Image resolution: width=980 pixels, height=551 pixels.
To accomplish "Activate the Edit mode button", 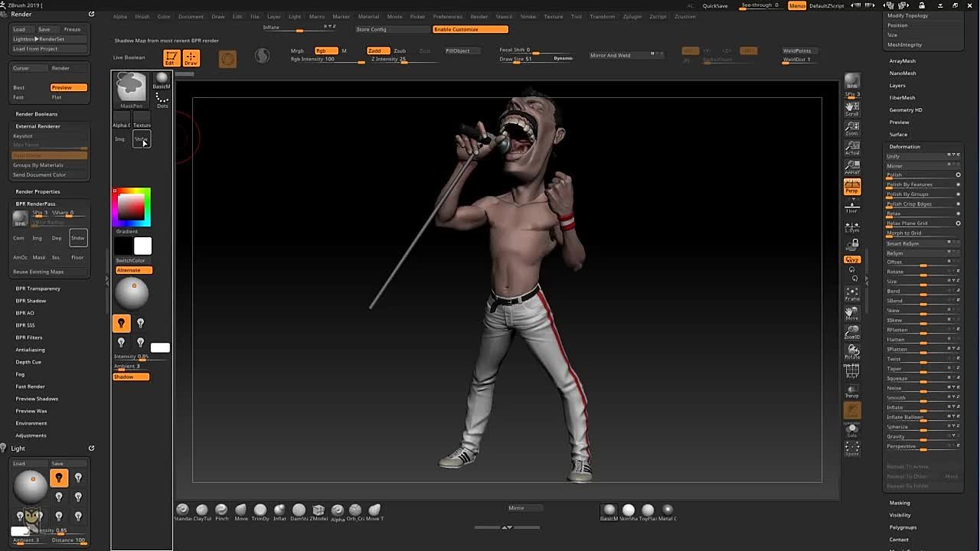I will click(x=171, y=58).
